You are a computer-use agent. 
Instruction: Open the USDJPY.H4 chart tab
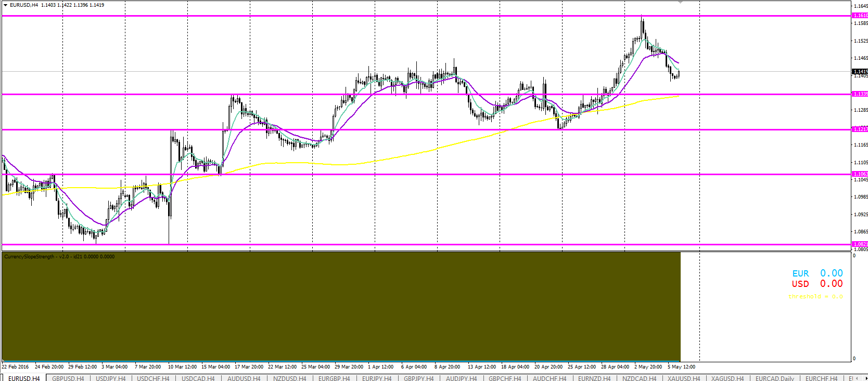pyautogui.click(x=111, y=378)
